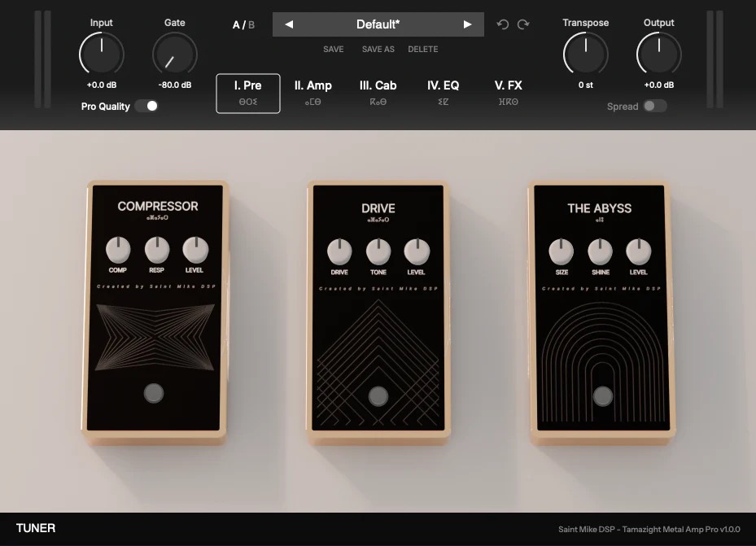Click the DELETE preset button
This screenshot has width=756, height=546.
pos(423,49)
